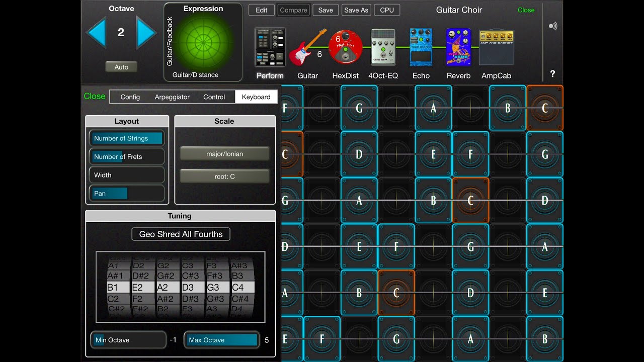Open the Reverb pedal icon

click(x=458, y=47)
